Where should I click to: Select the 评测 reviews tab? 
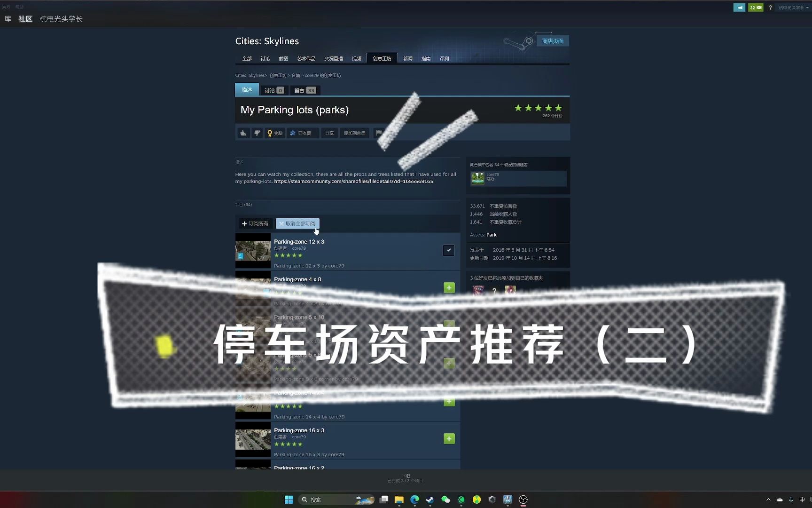pyautogui.click(x=444, y=58)
